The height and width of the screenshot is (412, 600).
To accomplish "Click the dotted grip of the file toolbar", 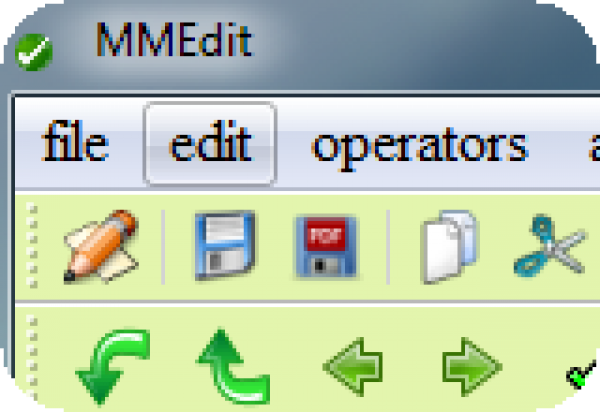I will [33, 246].
